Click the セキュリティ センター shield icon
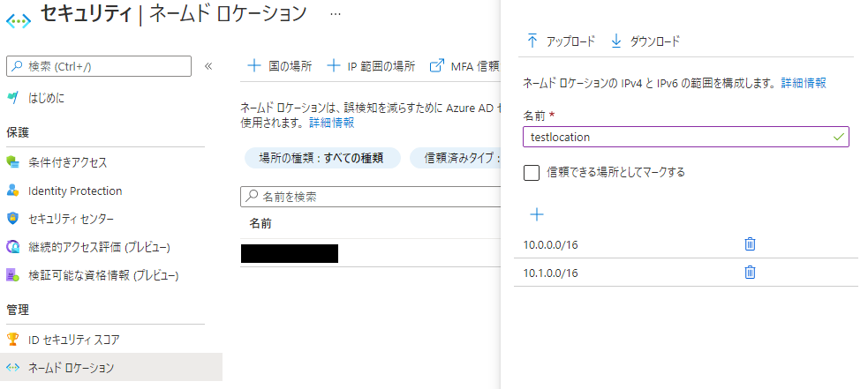Screen dimensions: 868x389 12,219
